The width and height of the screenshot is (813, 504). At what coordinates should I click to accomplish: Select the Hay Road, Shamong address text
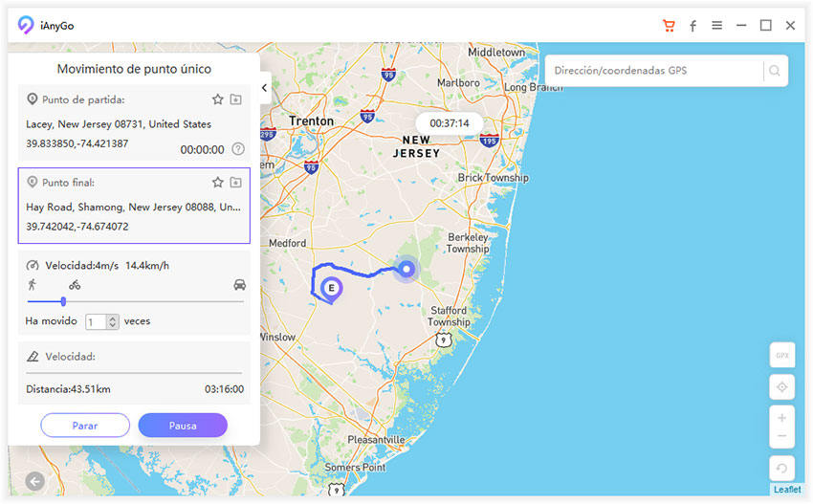pos(133,208)
